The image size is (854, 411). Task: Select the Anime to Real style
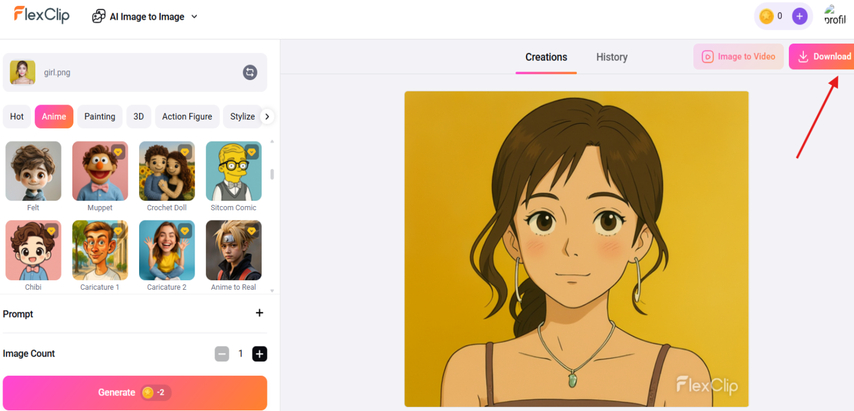[x=233, y=251]
